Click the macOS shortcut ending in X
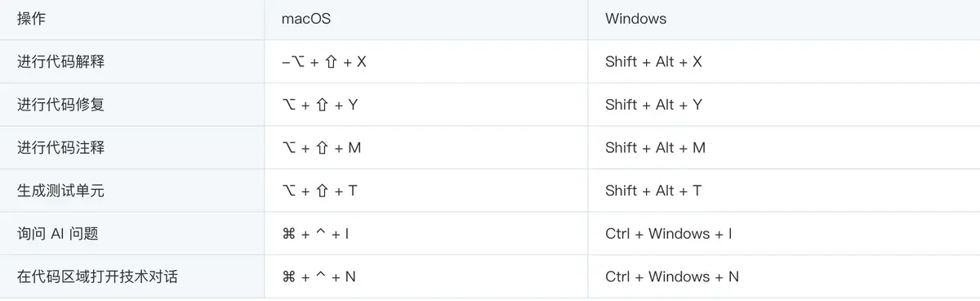The width and height of the screenshot is (980, 301). coord(323,61)
